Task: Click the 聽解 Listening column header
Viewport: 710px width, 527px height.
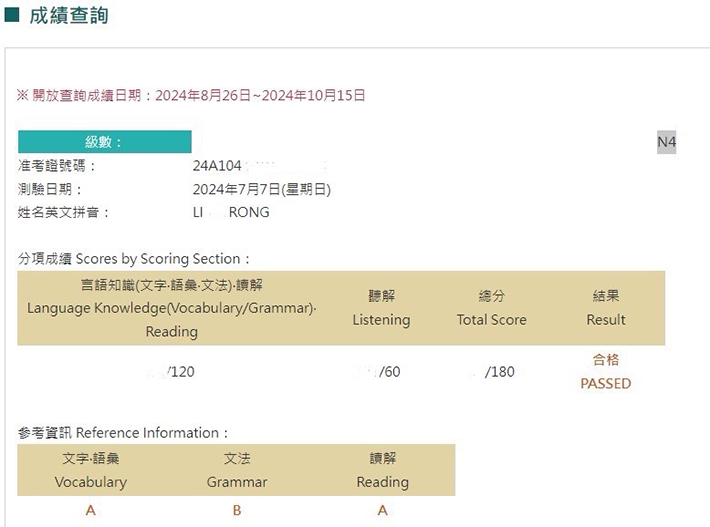Action: click(x=381, y=308)
